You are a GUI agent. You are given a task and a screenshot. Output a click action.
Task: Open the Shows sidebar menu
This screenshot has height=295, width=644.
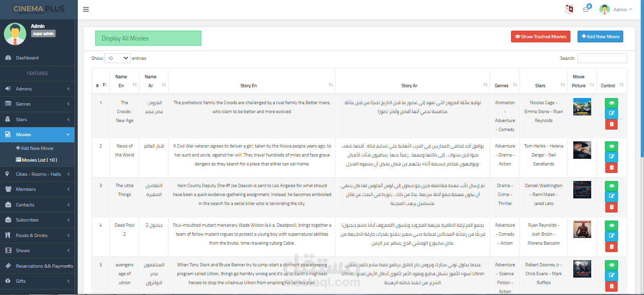point(37,251)
